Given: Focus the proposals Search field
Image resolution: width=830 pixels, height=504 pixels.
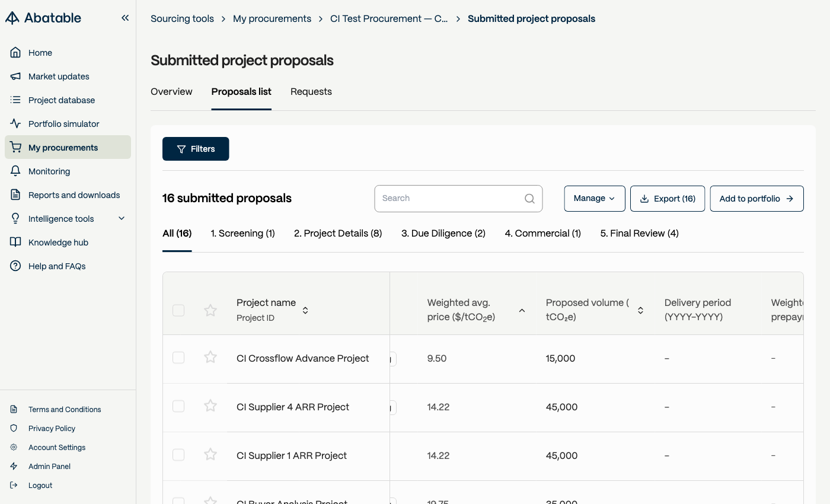Looking at the screenshot, I should coord(458,199).
